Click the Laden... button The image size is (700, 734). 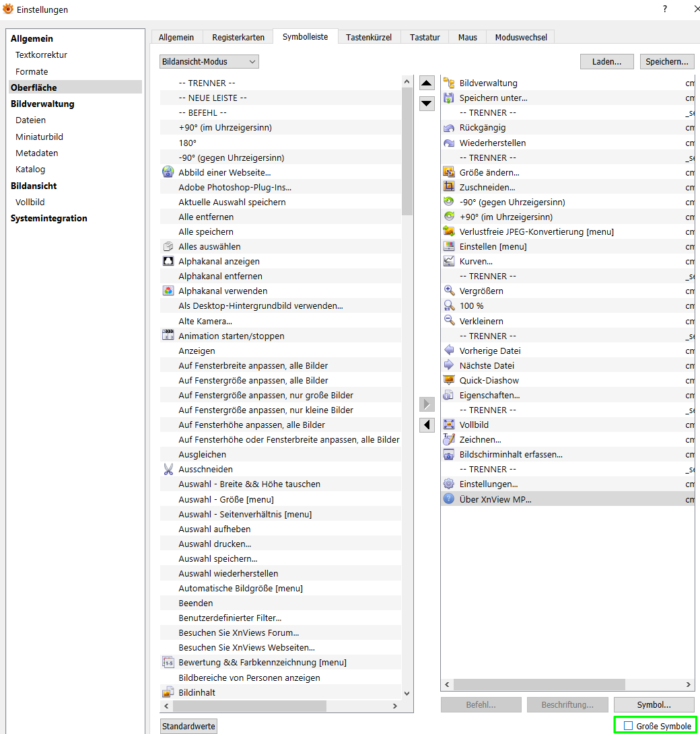tap(607, 62)
